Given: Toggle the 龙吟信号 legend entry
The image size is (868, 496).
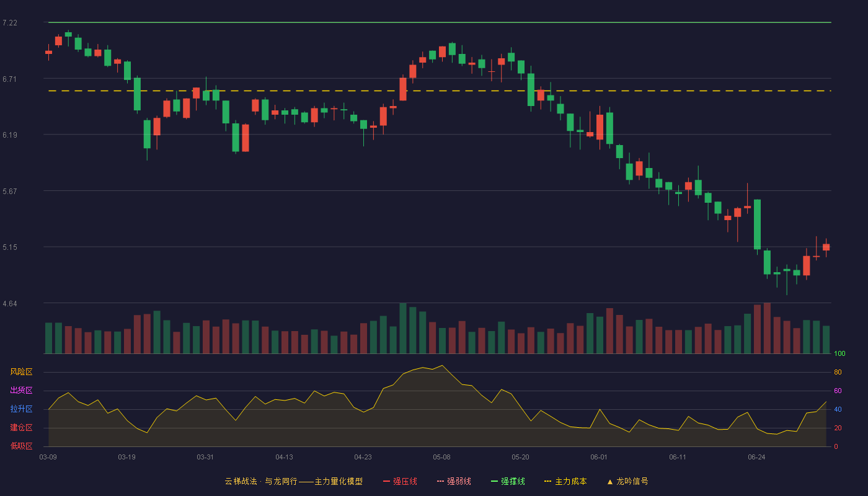Looking at the screenshot, I should tap(627, 481).
